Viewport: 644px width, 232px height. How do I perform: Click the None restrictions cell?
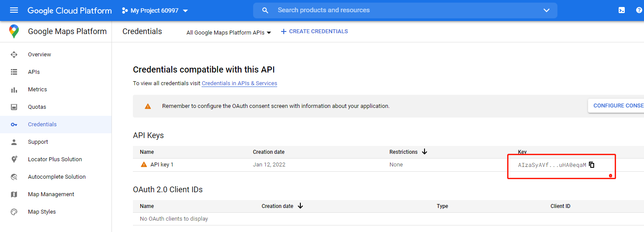tap(396, 165)
